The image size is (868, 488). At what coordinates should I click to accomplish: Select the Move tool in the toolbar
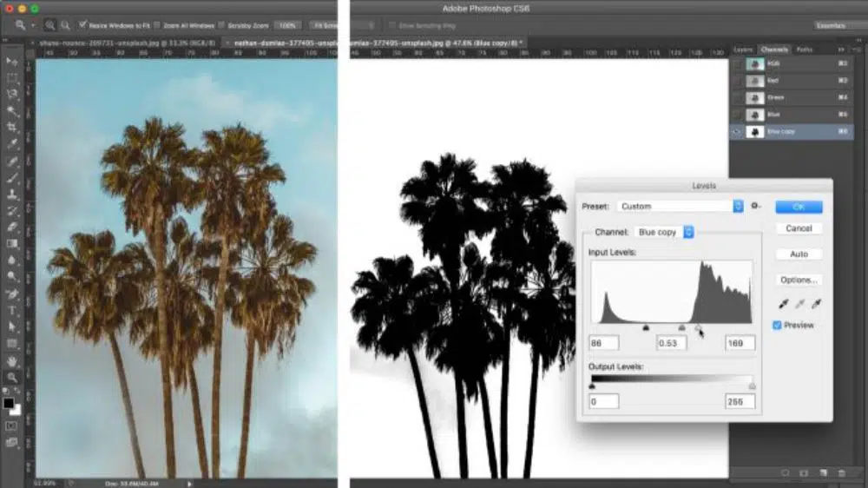(12, 63)
